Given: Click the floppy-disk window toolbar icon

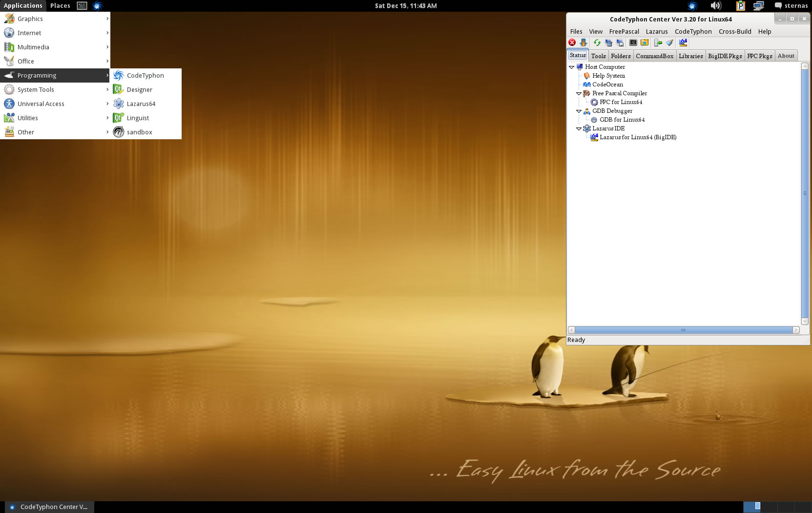Looking at the screenshot, I should [620, 43].
